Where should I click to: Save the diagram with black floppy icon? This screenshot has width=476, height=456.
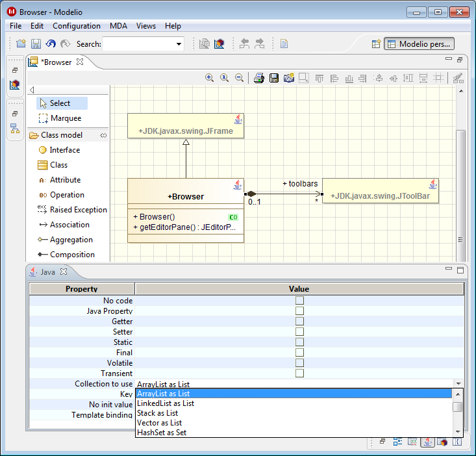[274, 78]
